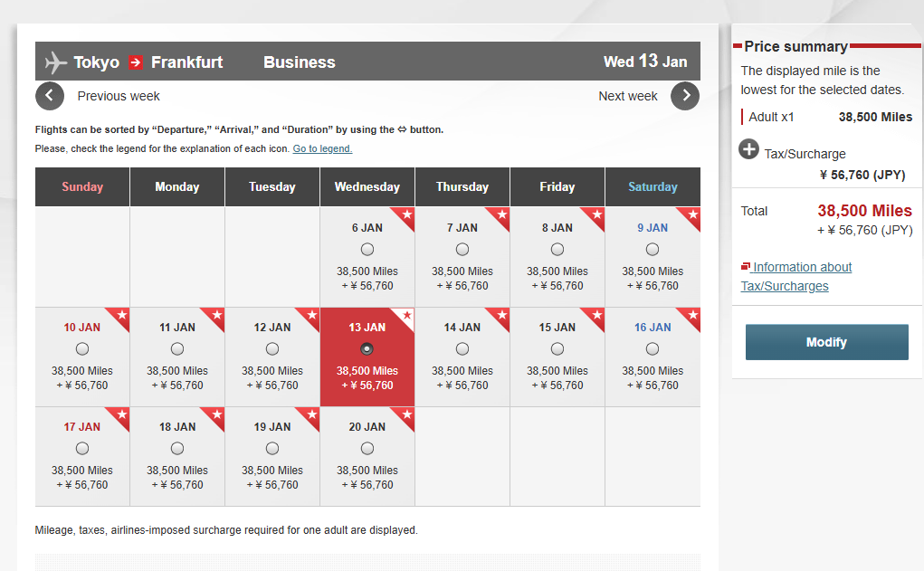This screenshot has height=571, width=924.
Task: Select the 14 JAN radio button
Action: coord(462,349)
